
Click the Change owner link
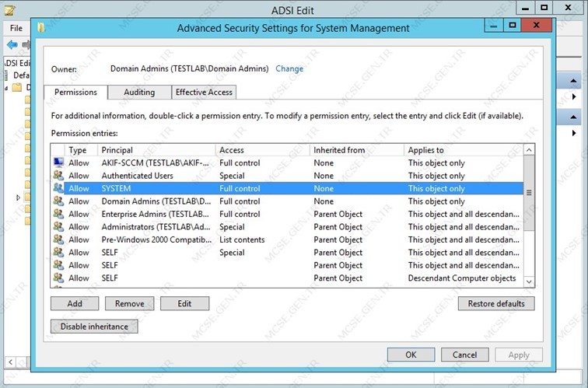click(289, 68)
